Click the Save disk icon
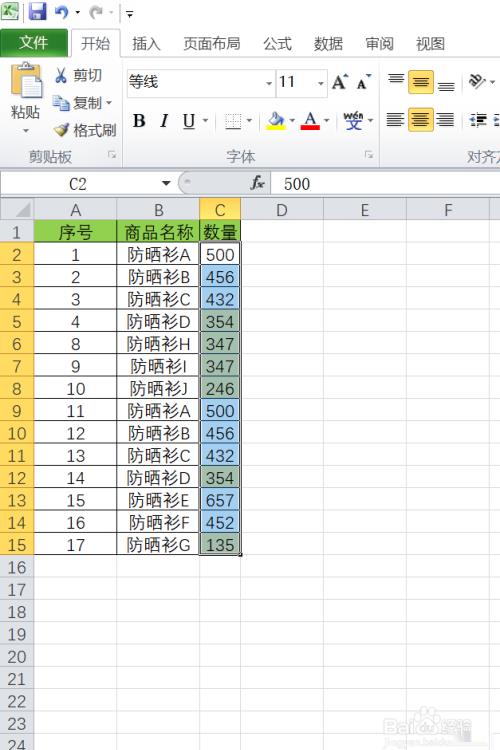 (37, 11)
